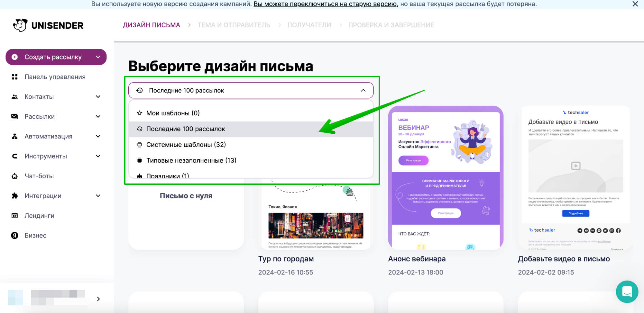Screen dimensions: 644x313
Task: Expand the Интеграции sidebar section
Action: (98, 196)
